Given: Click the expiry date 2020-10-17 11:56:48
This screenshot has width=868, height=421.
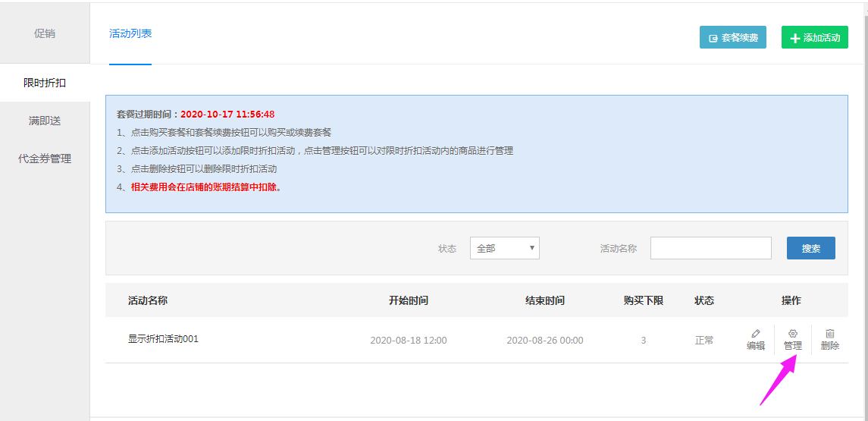Looking at the screenshot, I should [x=227, y=115].
